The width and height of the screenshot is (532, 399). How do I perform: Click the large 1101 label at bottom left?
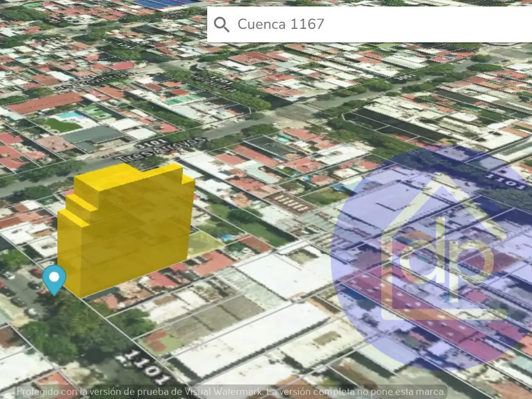tap(140, 366)
